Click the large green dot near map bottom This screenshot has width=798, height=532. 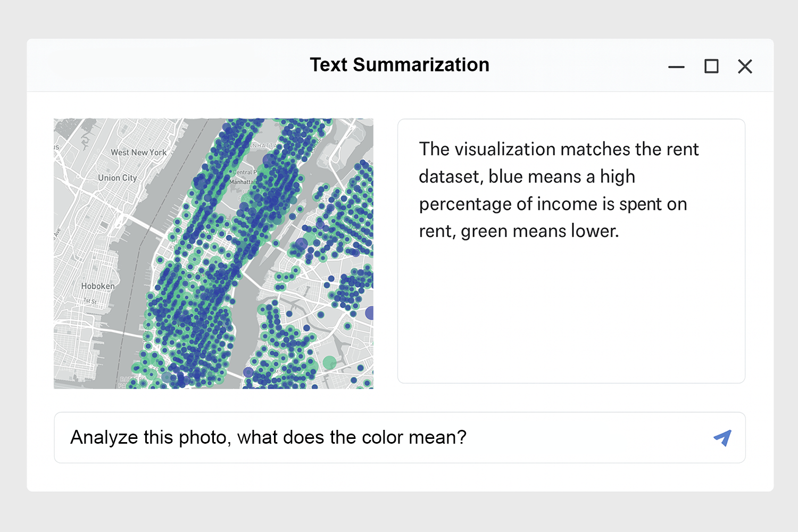pos(330,363)
